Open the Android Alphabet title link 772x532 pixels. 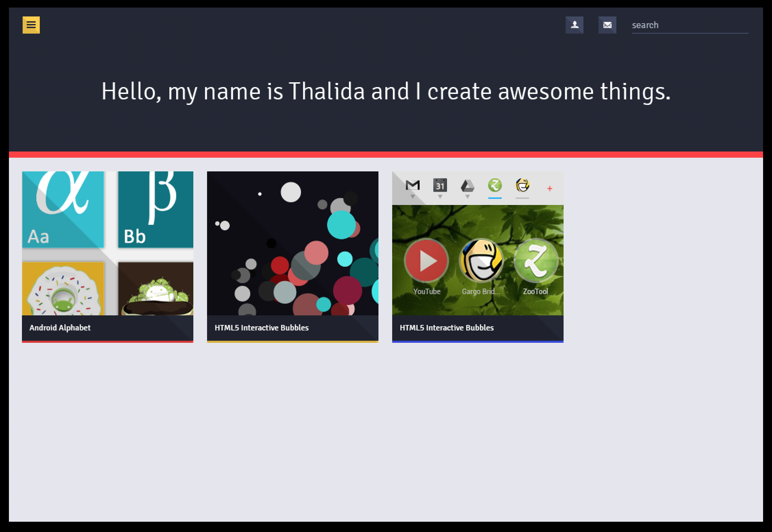click(60, 328)
